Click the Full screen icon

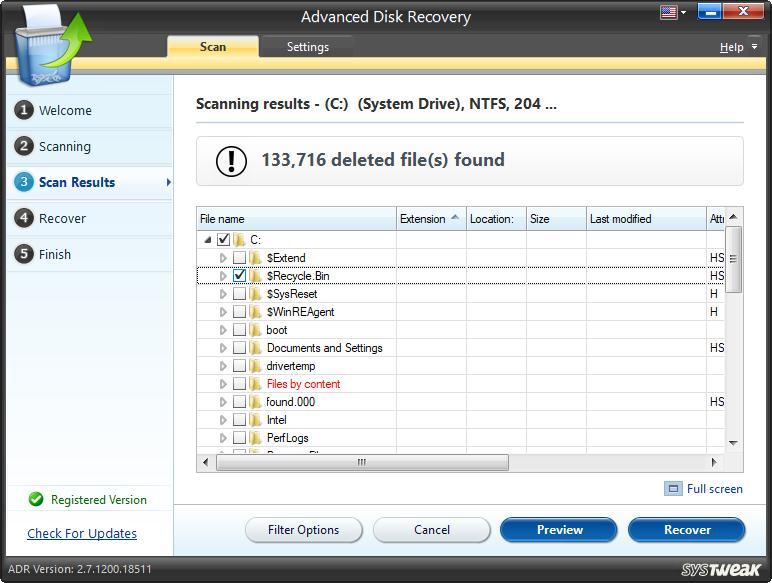tap(673, 489)
